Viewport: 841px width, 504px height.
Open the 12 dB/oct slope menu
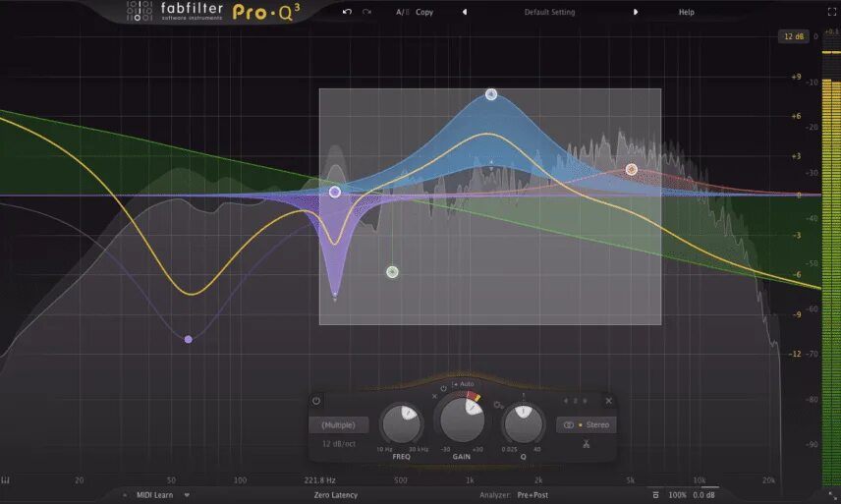(x=338, y=444)
